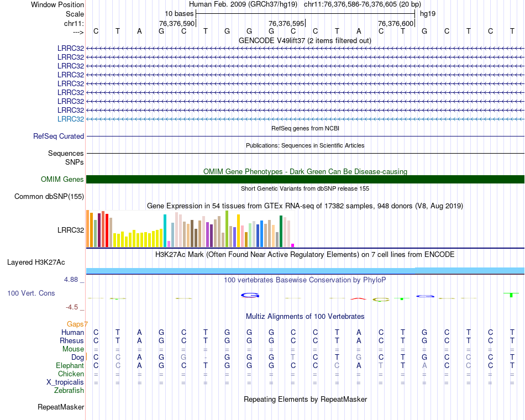
Task: Click the light-blue LRRC32 transcript label
Action: [71, 119]
